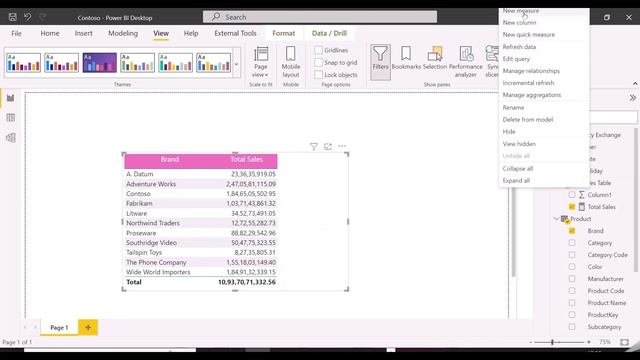Select the purple gradient theme thumbnail
This screenshot has width=640, height=360.
[99, 62]
